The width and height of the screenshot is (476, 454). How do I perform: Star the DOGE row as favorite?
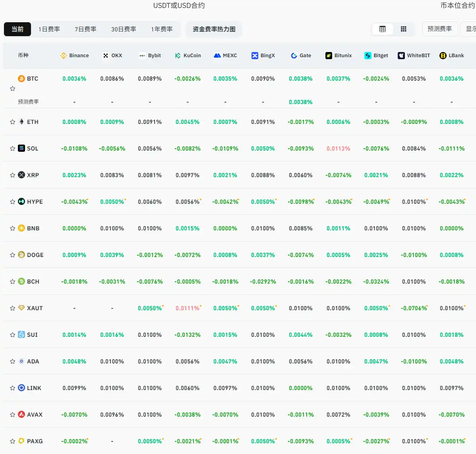click(12, 255)
